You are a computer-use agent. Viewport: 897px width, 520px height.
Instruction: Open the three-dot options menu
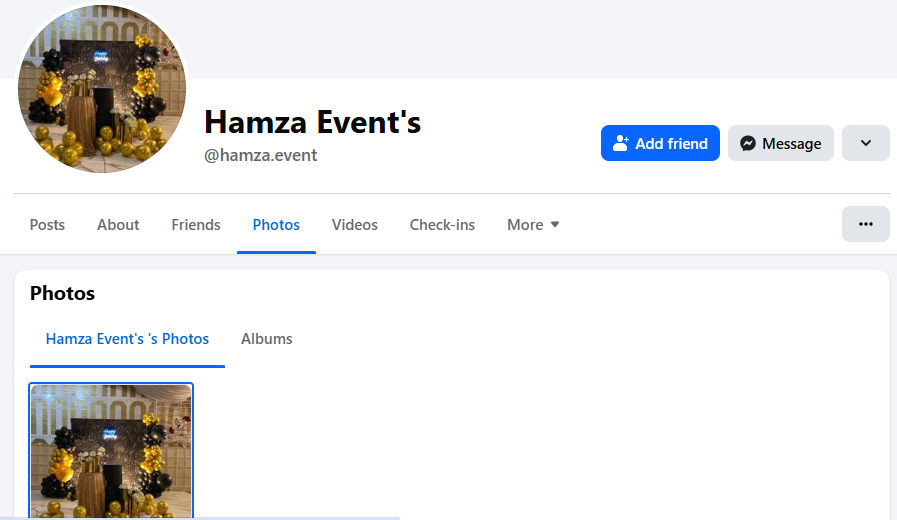[866, 224]
